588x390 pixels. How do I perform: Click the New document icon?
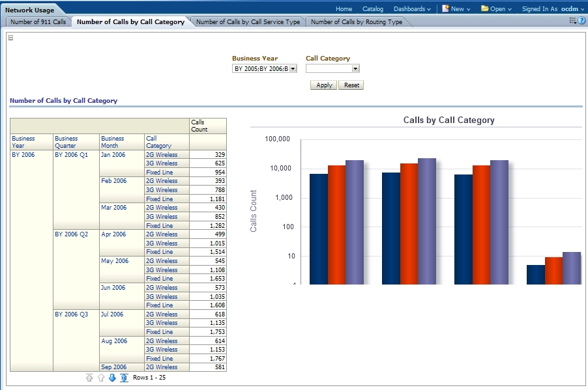point(446,8)
